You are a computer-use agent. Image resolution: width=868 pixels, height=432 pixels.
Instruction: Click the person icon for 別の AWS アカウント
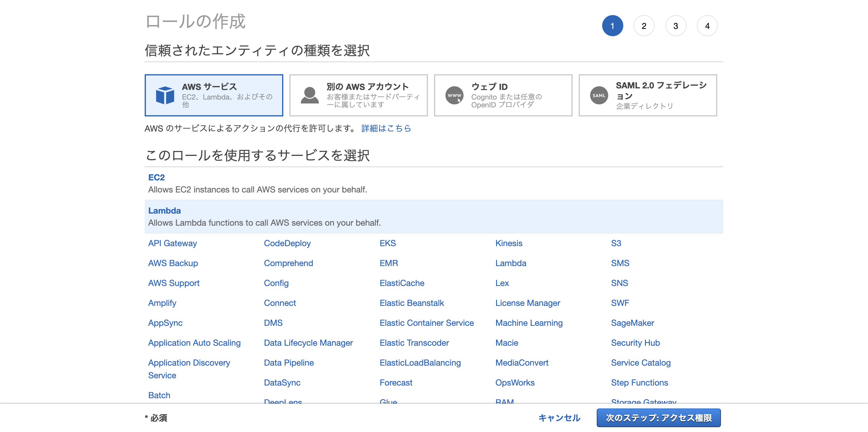(x=310, y=95)
